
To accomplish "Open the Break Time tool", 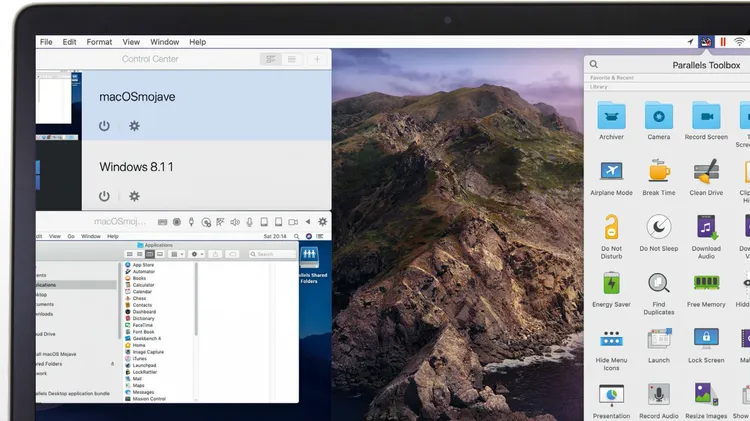I will pos(658,172).
